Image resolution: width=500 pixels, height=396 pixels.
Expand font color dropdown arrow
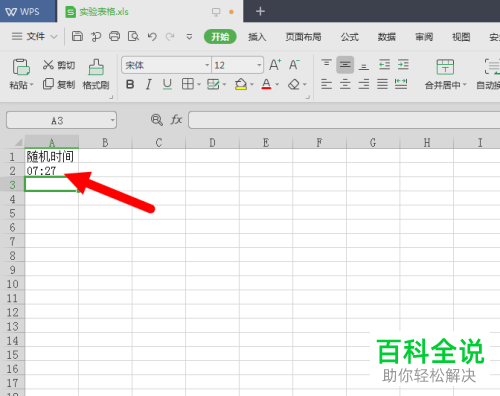pyautogui.click(x=277, y=84)
